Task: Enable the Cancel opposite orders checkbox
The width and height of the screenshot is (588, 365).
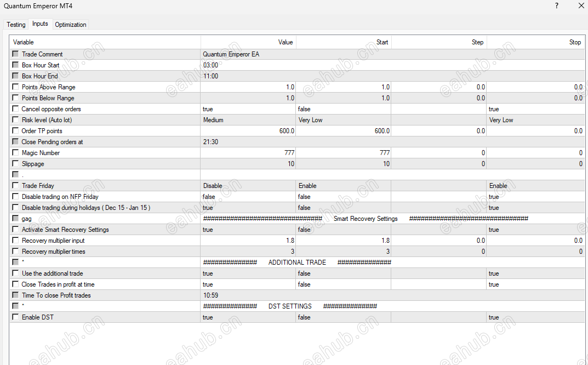Action: [15, 109]
